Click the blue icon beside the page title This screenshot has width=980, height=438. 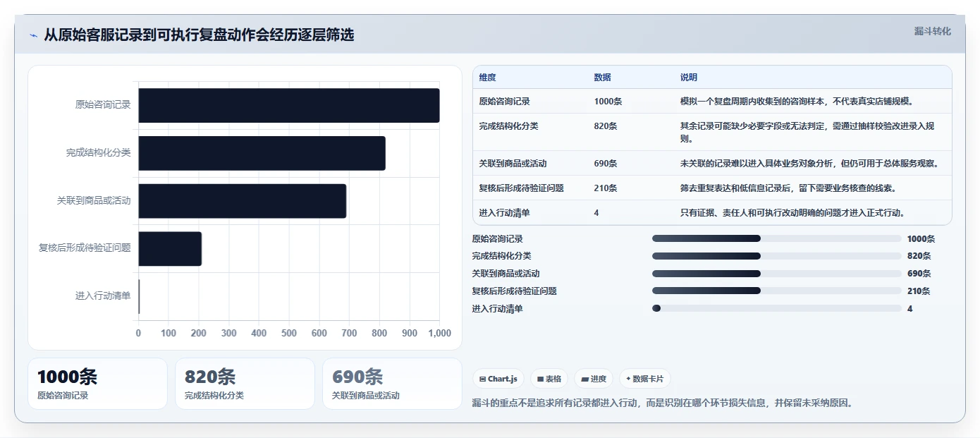33,35
